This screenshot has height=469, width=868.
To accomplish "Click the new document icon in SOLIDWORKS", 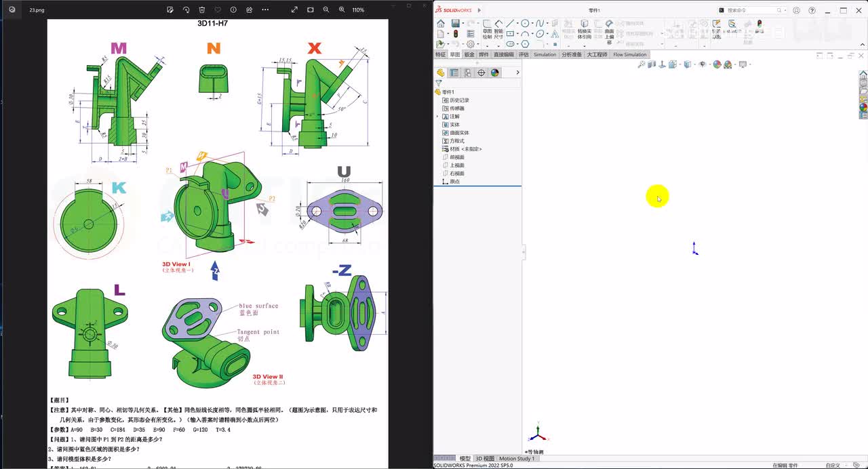I will [441, 34].
